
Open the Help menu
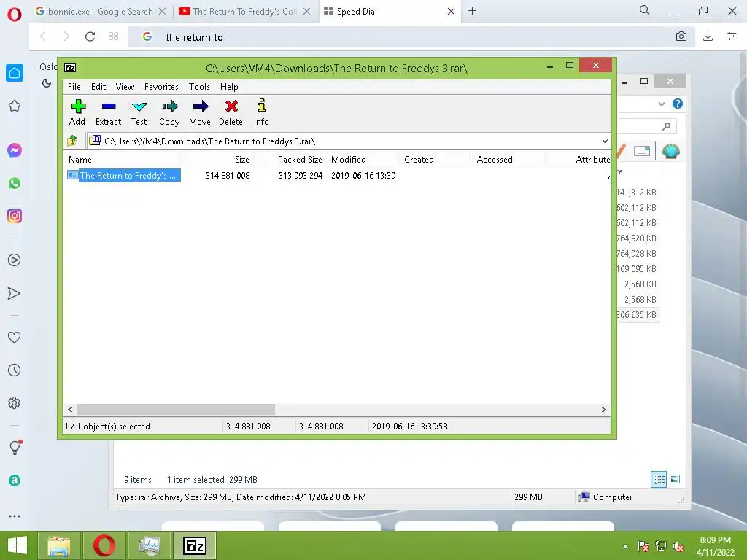pyautogui.click(x=229, y=87)
